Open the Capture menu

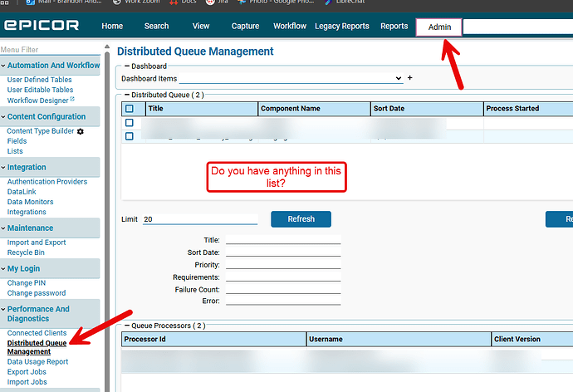coord(245,27)
